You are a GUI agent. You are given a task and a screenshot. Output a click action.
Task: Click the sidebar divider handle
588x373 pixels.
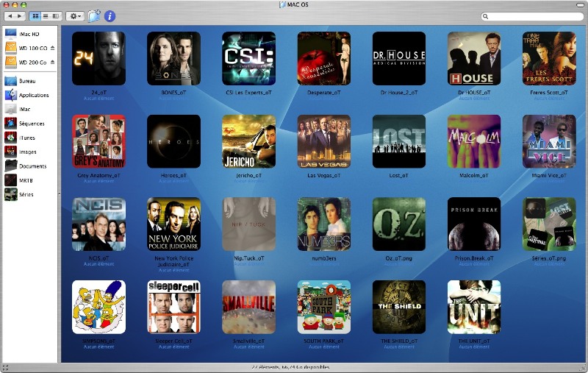pyautogui.click(x=60, y=194)
